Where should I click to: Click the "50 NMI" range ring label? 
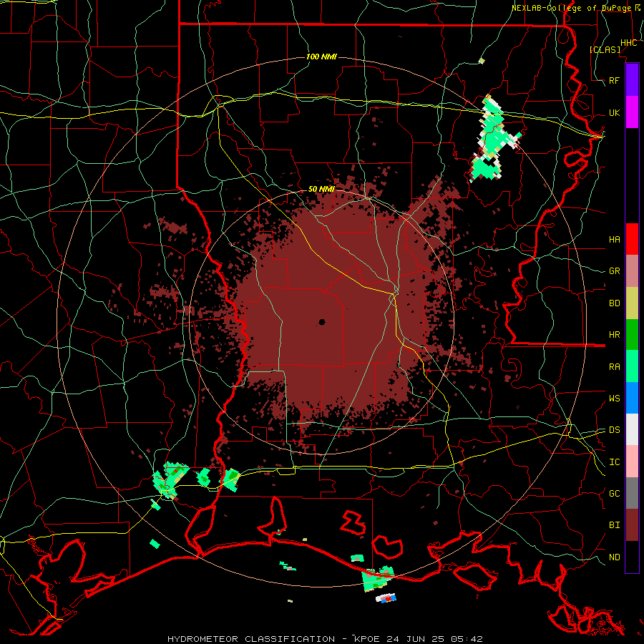(x=321, y=190)
